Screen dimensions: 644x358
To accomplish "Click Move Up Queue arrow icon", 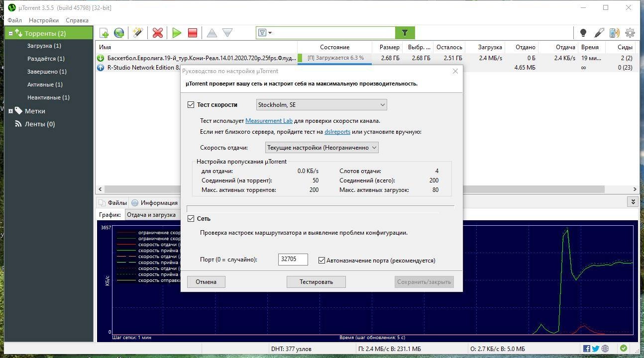I will coord(212,33).
